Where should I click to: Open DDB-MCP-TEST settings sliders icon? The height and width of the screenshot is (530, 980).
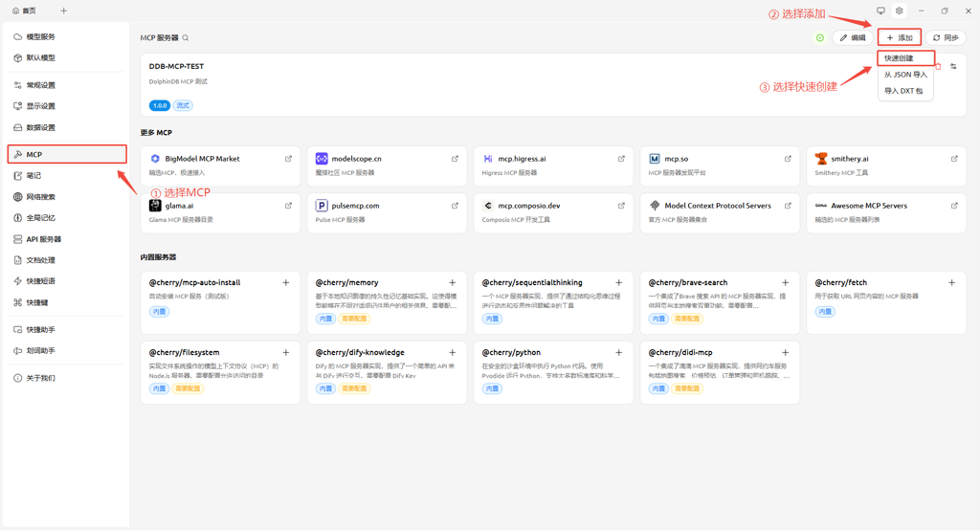click(953, 67)
